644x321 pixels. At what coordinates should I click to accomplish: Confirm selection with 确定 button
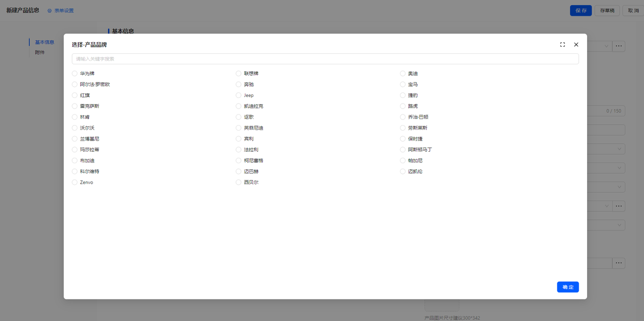tap(568, 287)
